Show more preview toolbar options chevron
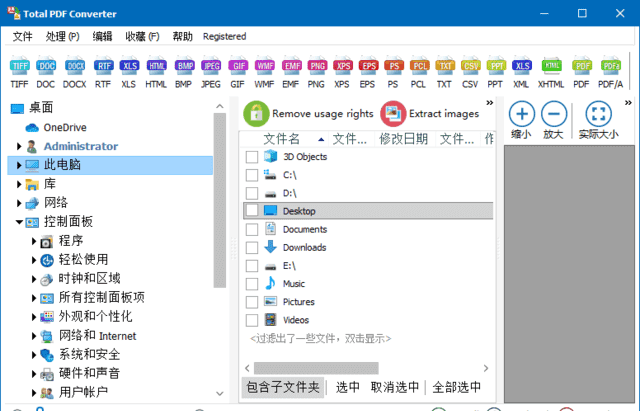Image resolution: width=640 pixels, height=411 pixels. 628,102
